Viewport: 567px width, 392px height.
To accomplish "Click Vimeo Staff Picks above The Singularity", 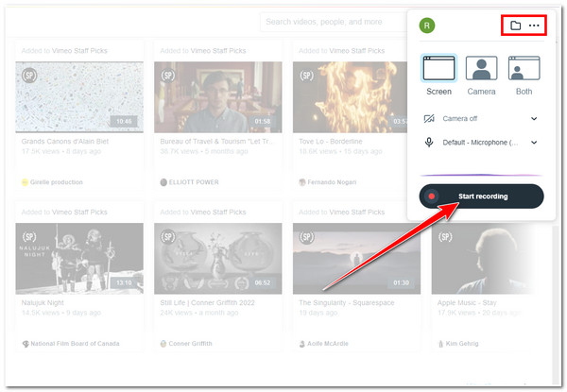I will (x=357, y=213).
